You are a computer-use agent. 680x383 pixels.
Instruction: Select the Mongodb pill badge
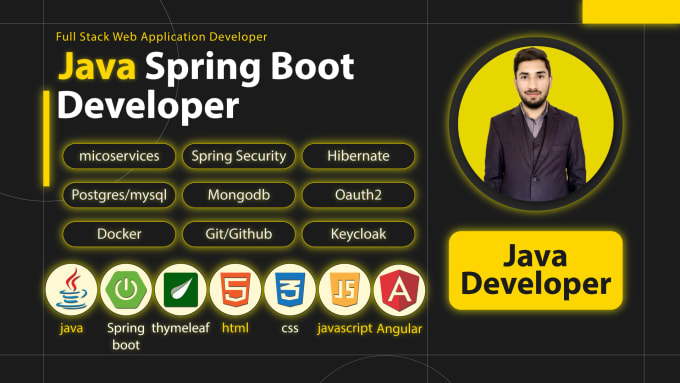coord(239,195)
